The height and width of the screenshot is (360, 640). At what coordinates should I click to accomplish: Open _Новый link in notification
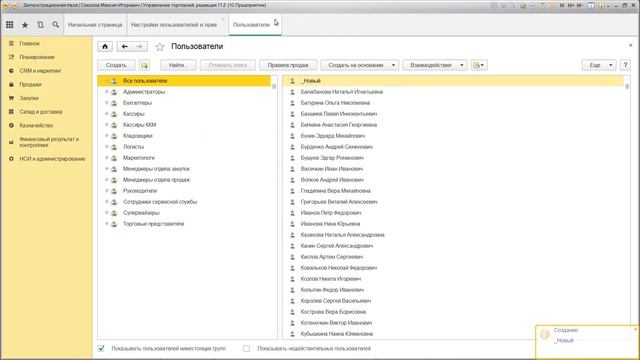tap(564, 340)
